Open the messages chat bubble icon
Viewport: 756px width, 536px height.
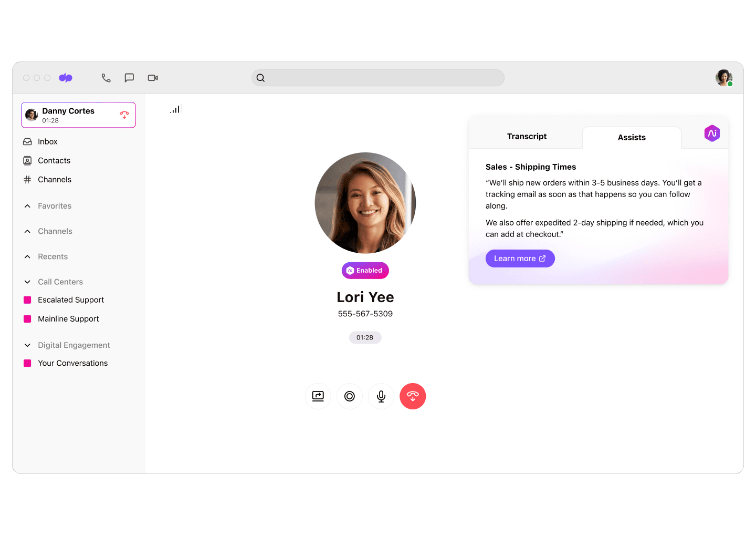point(129,78)
